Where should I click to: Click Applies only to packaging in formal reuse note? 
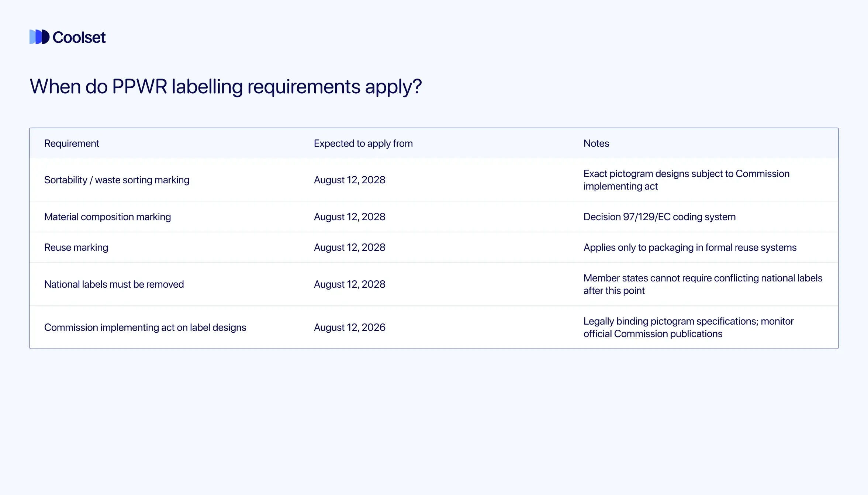pyautogui.click(x=689, y=247)
